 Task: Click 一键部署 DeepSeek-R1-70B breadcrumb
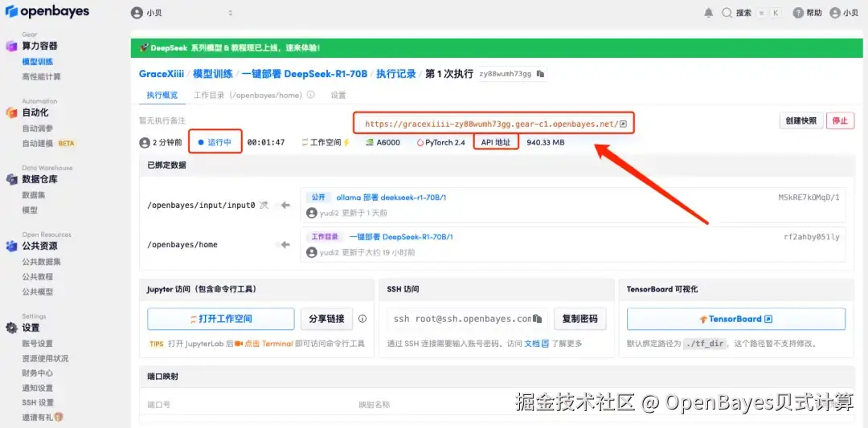[x=305, y=74]
